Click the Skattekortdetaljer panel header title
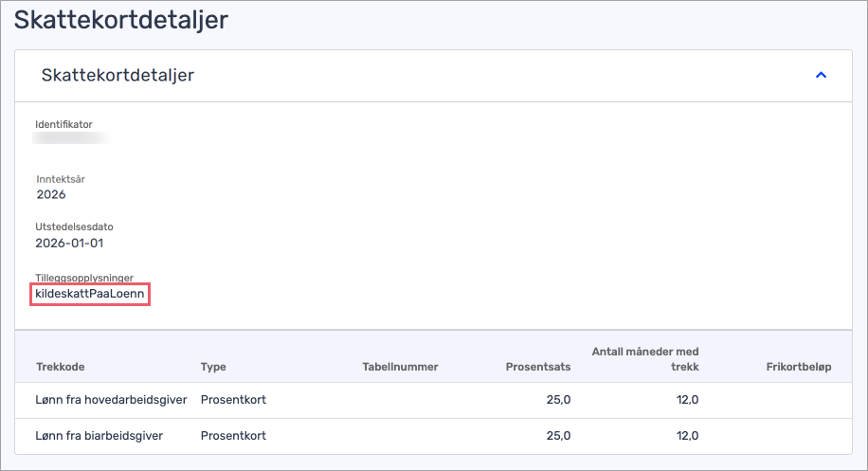This screenshot has height=471, width=868. point(118,75)
